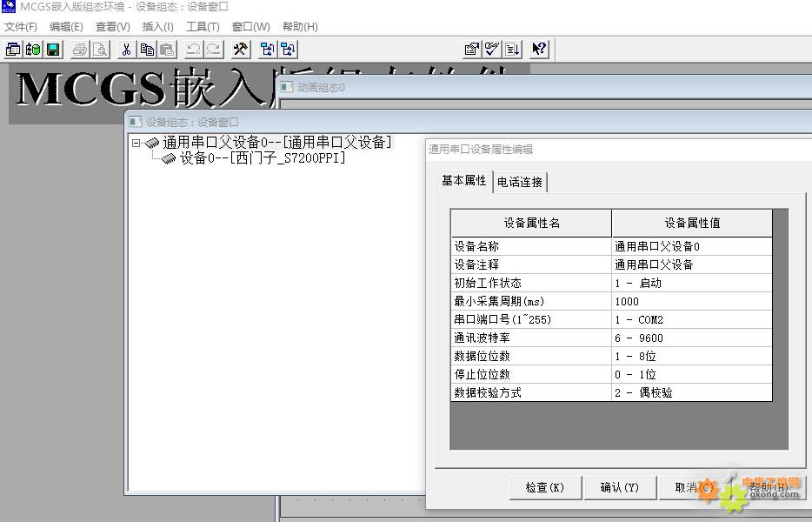The width and height of the screenshot is (812, 522).
Task: Change parity value 2 - 偶校验
Action: tap(692, 392)
